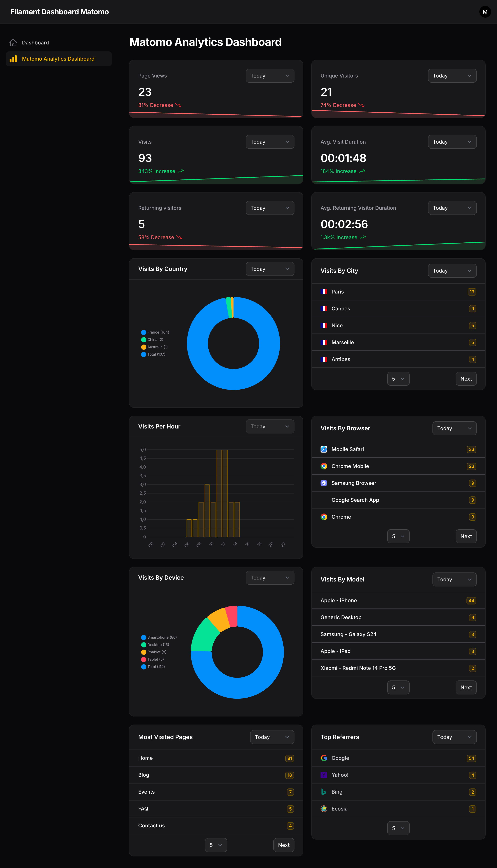Select Matomo Analytics Dashboard in sidebar
Image resolution: width=497 pixels, height=868 pixels.
pos(58,59)
